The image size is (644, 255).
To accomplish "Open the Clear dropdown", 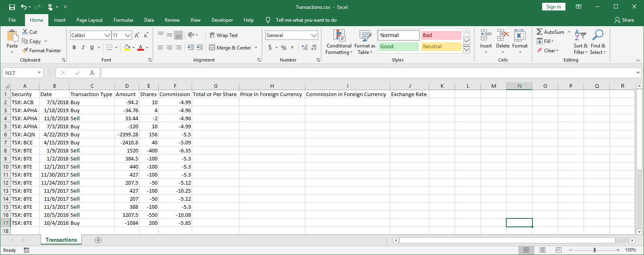I will coord(548,50).
